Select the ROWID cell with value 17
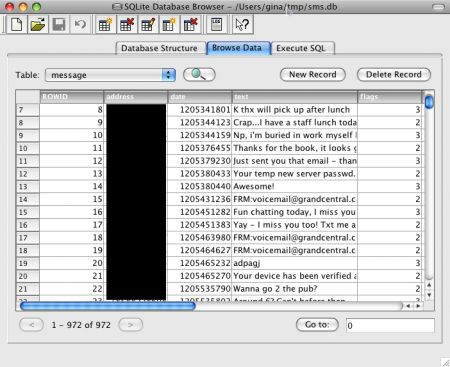Viewport: 450px width, 367px height. [72, 225]
